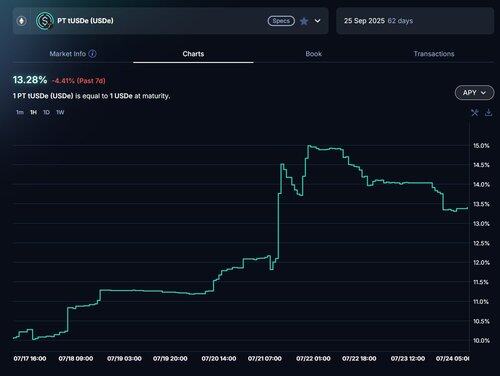The image size is (500, 376).
Task: Click the 10.0% y-axis label
Action: pos(481,341)
